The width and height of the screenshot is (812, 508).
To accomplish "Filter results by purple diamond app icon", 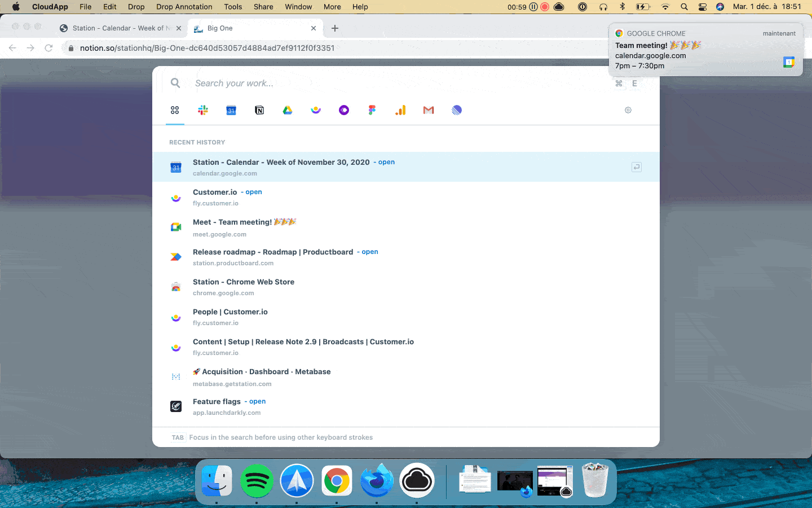I will [x=344, y=110].
